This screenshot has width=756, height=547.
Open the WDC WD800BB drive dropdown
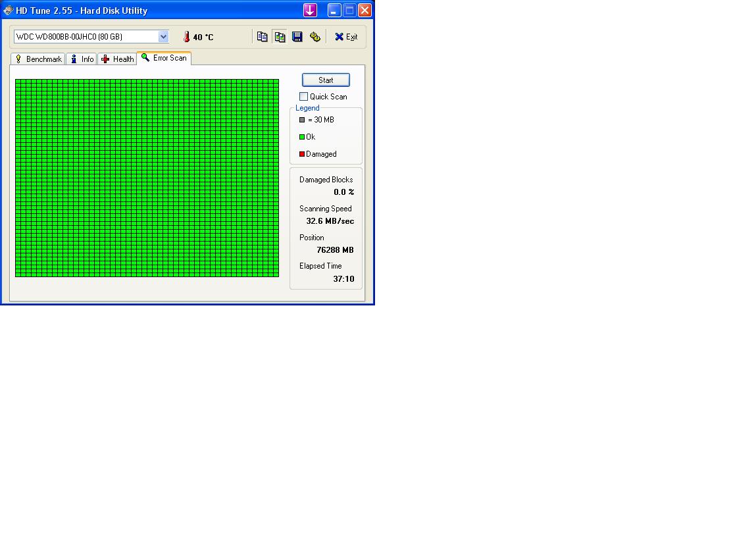point(91,37)
